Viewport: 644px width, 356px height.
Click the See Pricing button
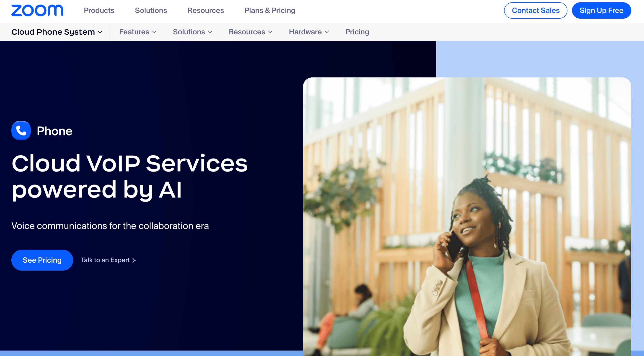(42, 260)
